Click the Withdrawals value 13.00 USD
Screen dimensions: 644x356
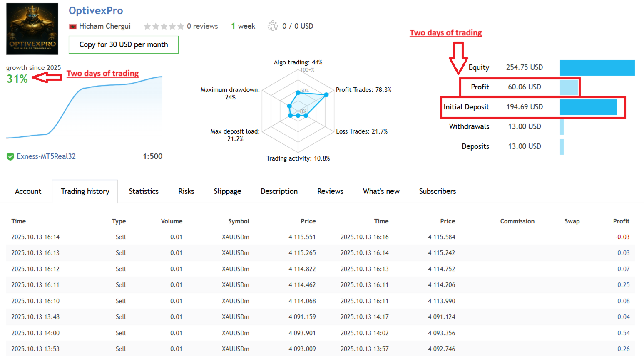tap(525, 126)
